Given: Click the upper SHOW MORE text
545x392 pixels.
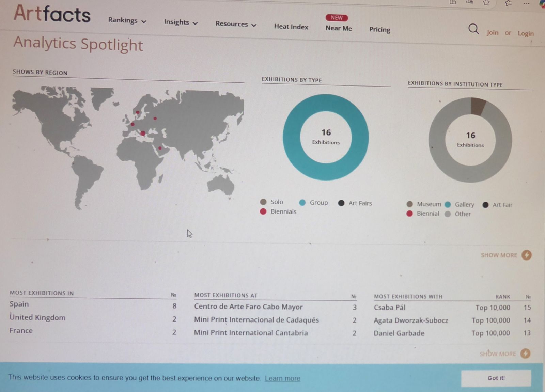Looking at the screenshot, I should [x=499, y=255].
